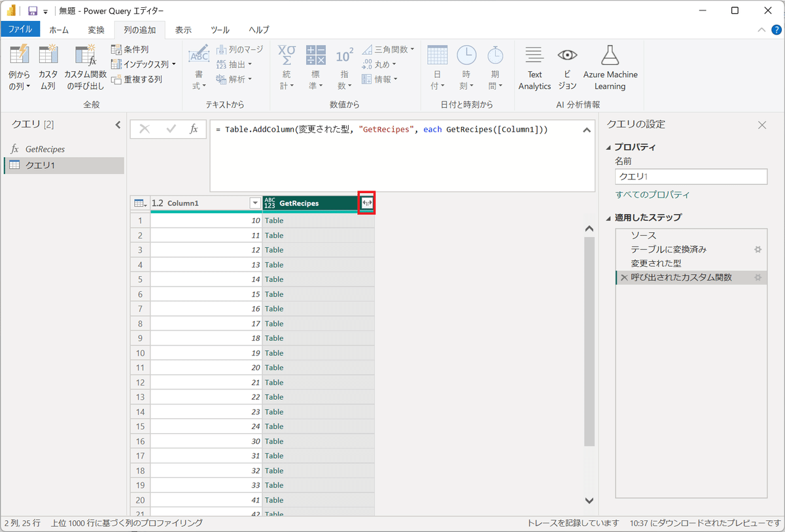
Task: Open the すべてのプロパティ link
Action: [652, 195]
